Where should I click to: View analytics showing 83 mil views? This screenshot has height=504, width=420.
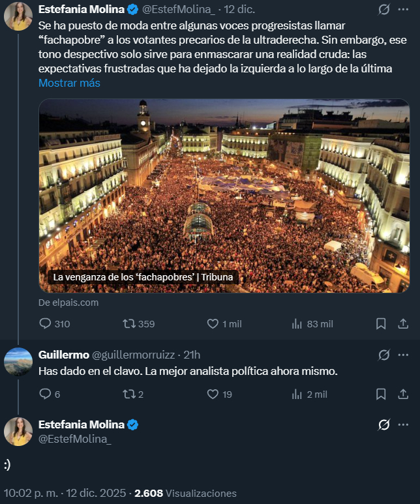[x=296, y=323]
